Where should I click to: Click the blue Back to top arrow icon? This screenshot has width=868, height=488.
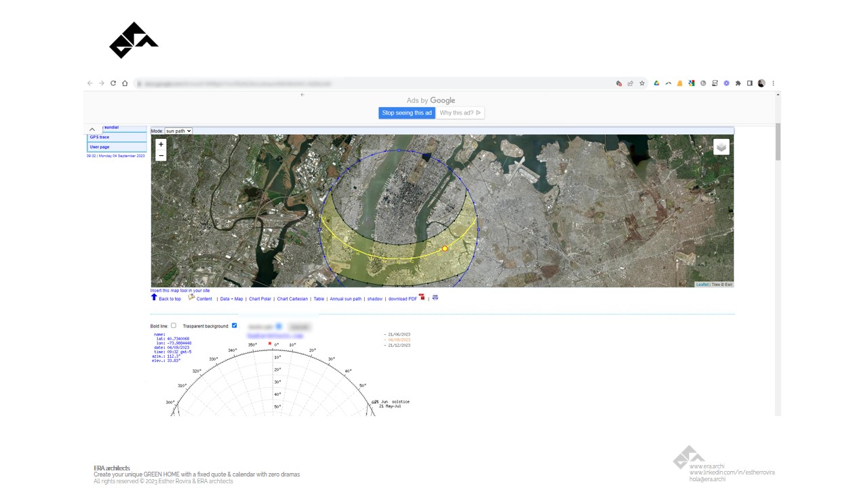coord(154,297)
